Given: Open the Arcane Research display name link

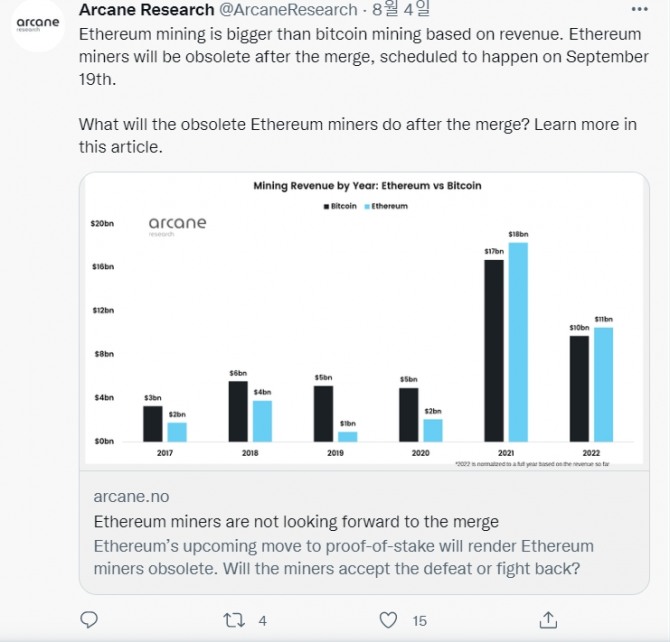Looking at the screenshot, I should [147, 9].
